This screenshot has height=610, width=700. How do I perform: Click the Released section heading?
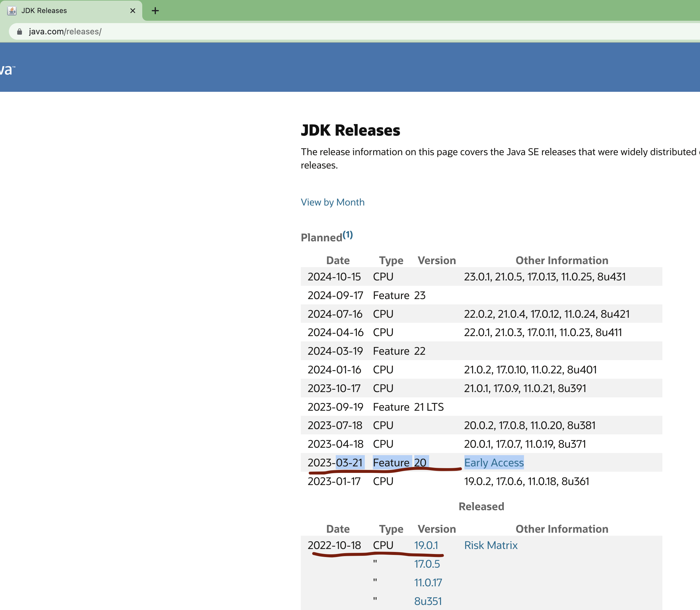pos(481,507)
